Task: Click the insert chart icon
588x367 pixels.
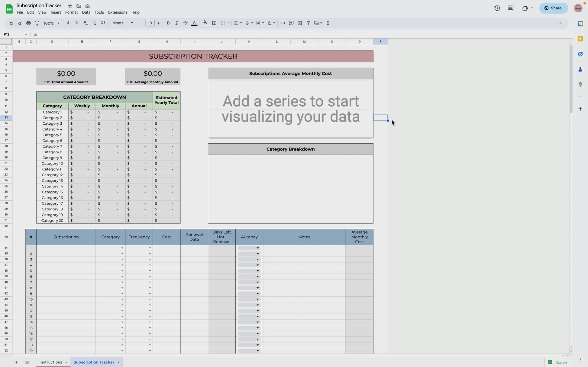Action: [x=300, y=23]
